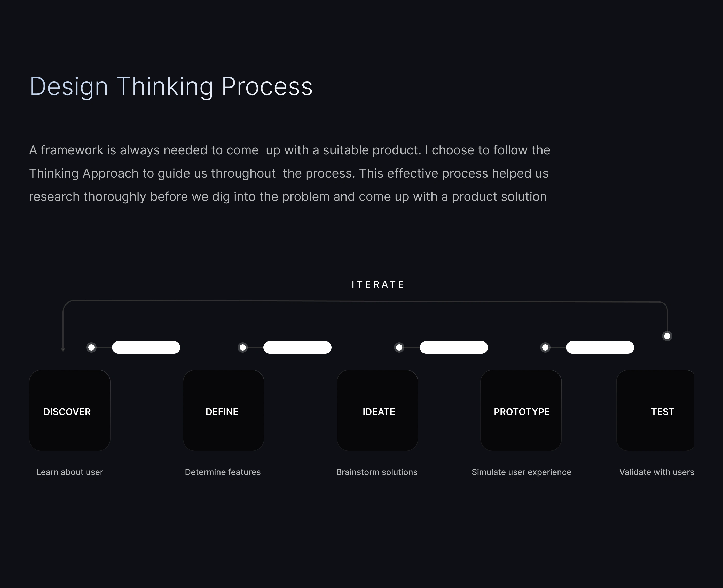Image resolution: width=723 pixels, height=588 pixels.
Task: Click the dot marker between PROTOTYPE and TEST
Action: point(545,347)
